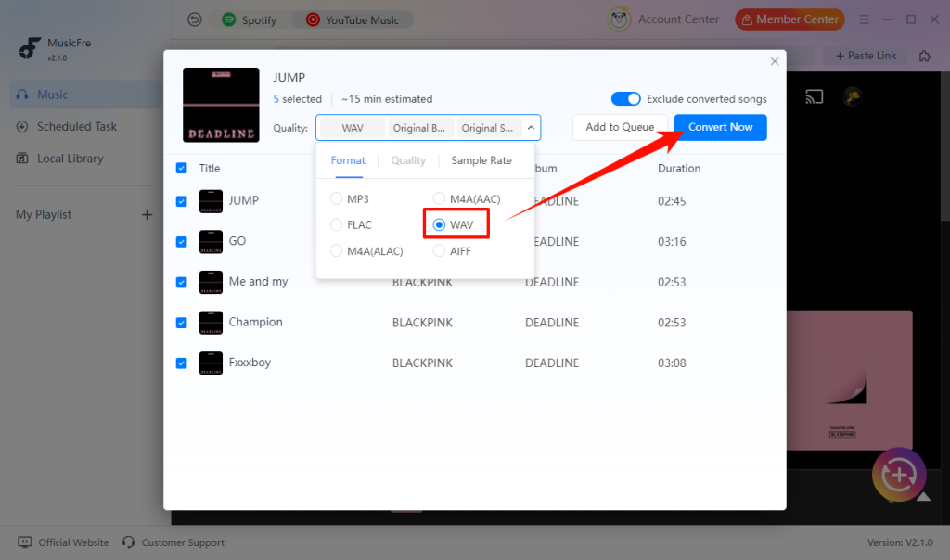Select M4A(ALAC) format radio button
This screenshot has height=560, width=950.
(x=336, y=250)
